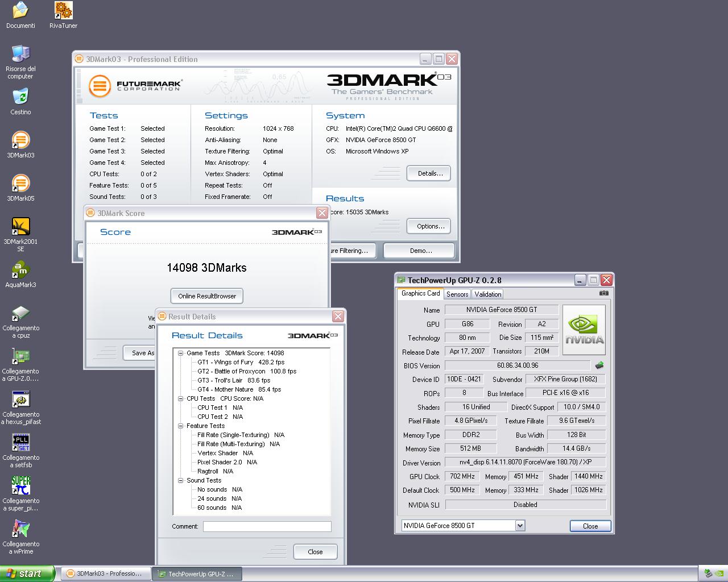Select CPU Test 1 row
The image size is (728, 582).
(220, 408)
